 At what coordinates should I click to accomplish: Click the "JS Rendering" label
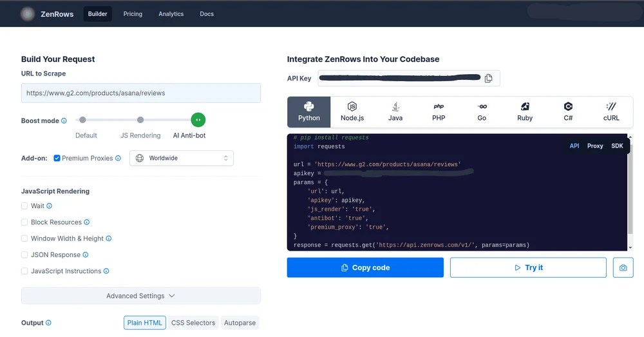click(140, 135)
